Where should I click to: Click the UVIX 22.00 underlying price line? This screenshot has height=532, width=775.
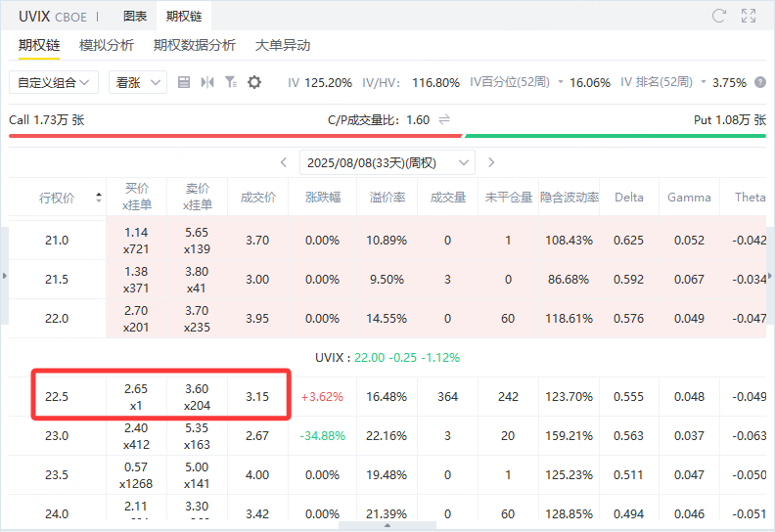tap(387, 358)
